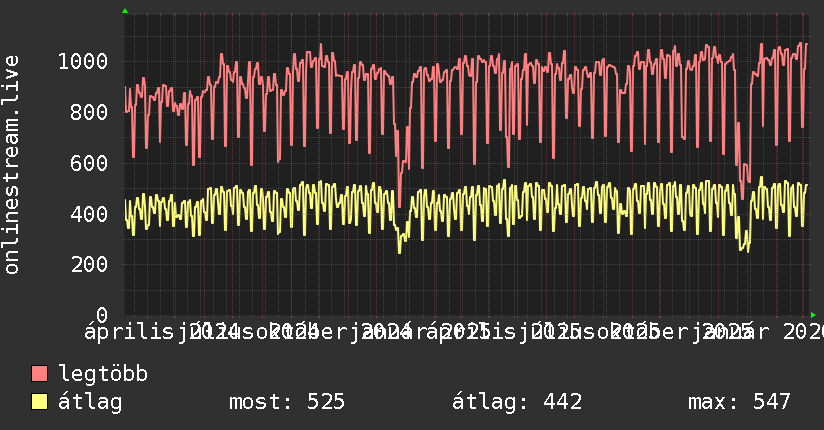Click the y-axis label '600'
This screenshot has width=824, height=430.
pos(89,163)
